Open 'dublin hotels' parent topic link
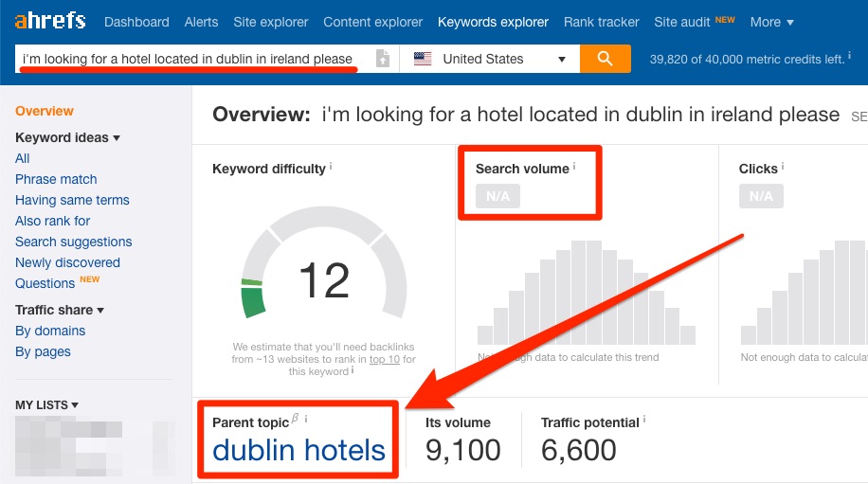 pyautogui.click(x=298, y=450)
